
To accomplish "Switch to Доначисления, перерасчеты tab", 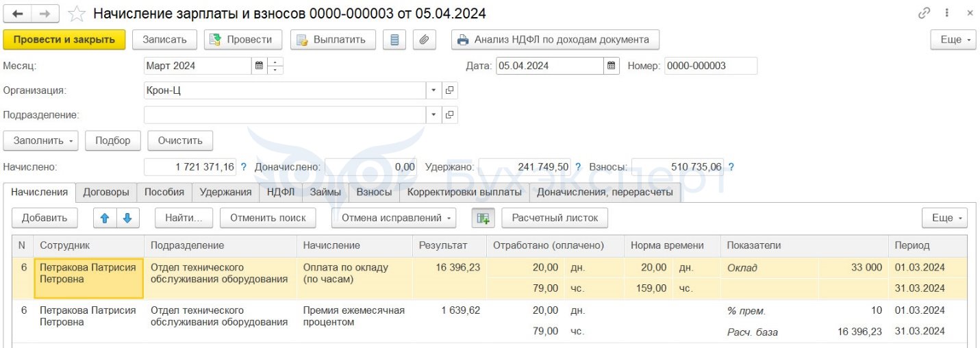I will coord(605,192).
